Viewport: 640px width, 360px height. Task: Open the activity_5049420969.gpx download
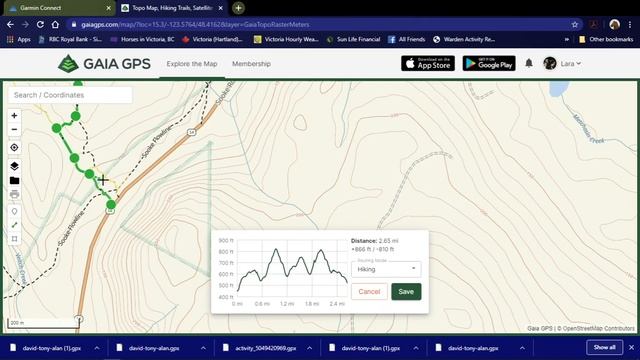(265, 348)
